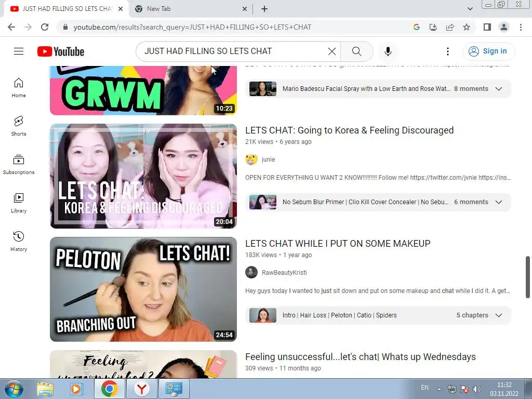Open Library in the sidebar
The width and height of the screenshot is (532, 399).
(x=19, y=203)
